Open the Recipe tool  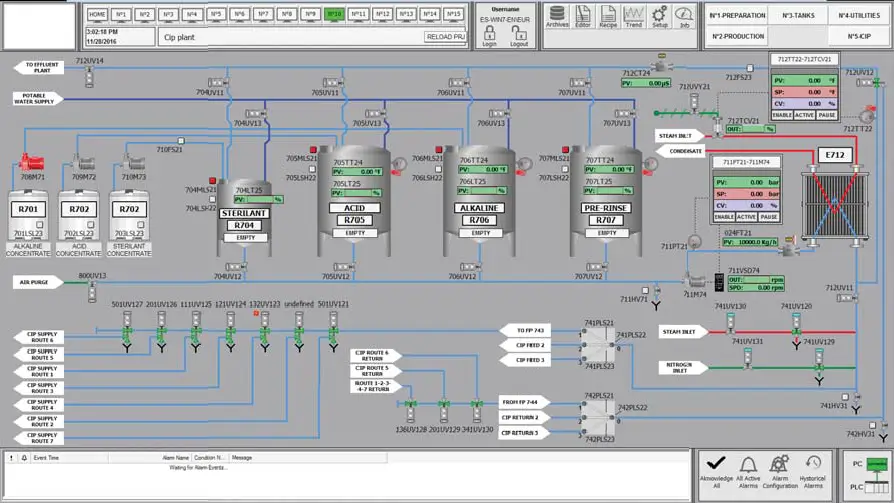click(x=608, y=16)
